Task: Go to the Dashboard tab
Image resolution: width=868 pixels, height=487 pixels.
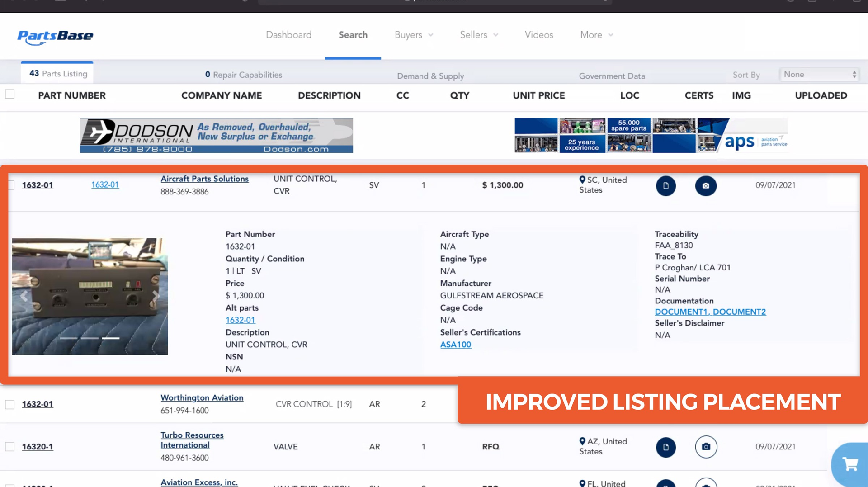Action: point(288,35)
